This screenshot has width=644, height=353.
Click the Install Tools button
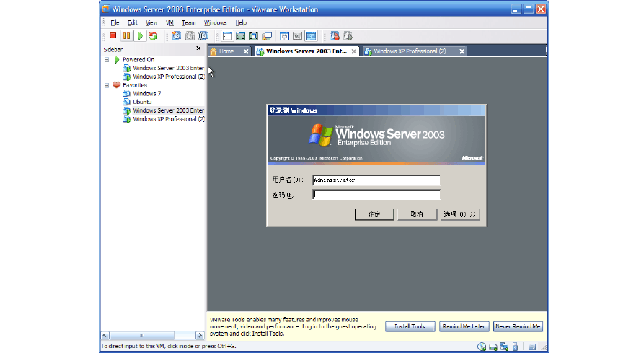[410, 327]
